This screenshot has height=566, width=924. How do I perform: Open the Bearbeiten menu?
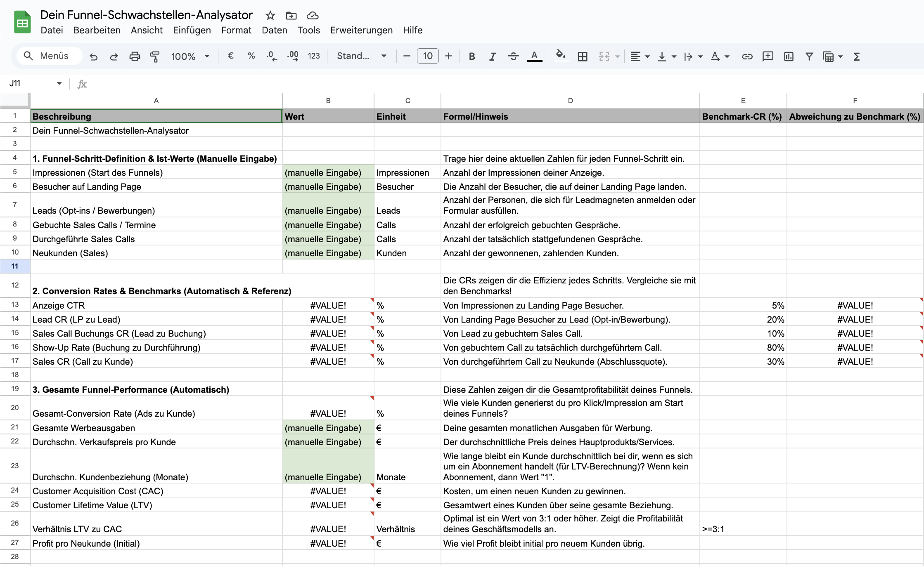pos(97,30)
